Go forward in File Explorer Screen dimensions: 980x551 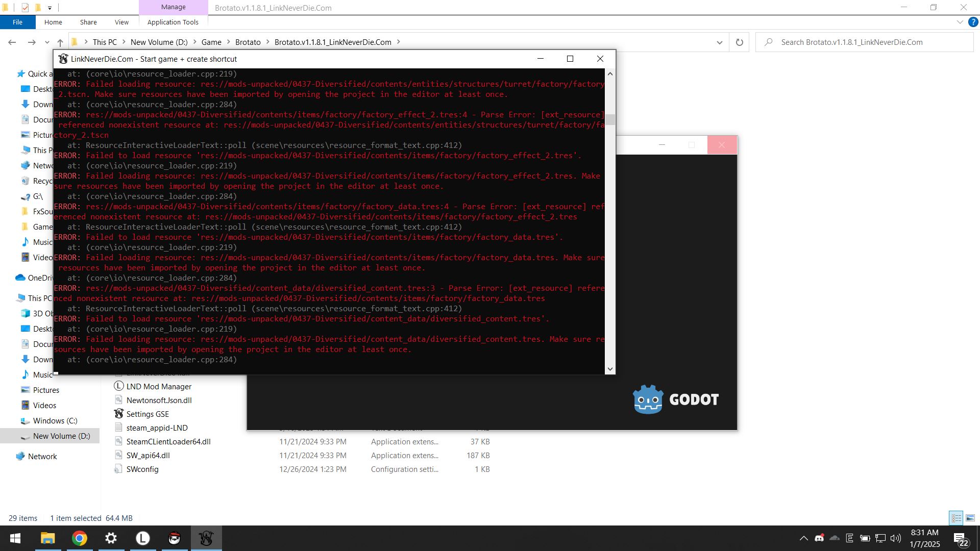click(x=32, y=42)
